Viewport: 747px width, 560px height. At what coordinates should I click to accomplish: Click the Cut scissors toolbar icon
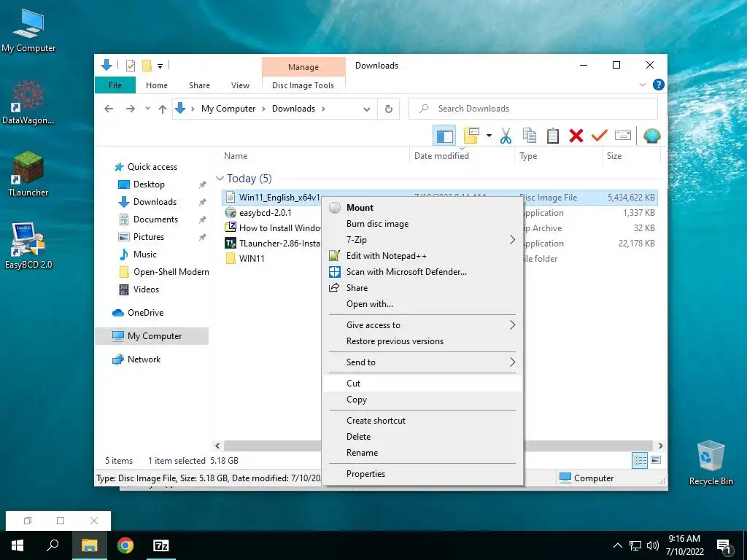(x=506, y=136)
